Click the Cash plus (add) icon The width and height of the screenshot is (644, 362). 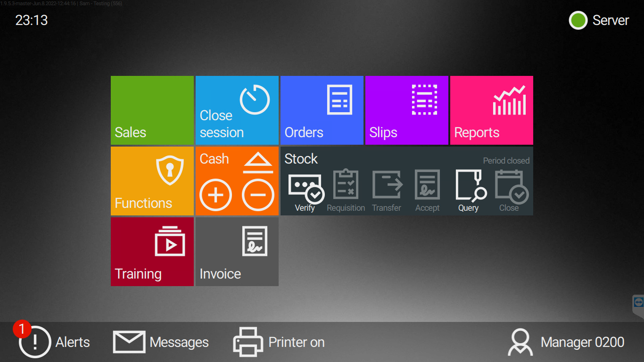coord(215,195)
